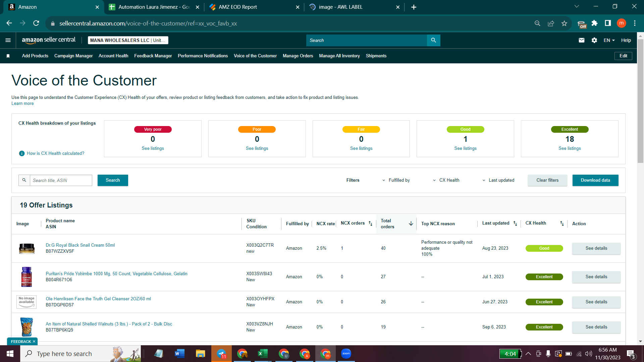Switch to the image - AWL LABEL tab
Image resolution: width=644 pixels, height=362 pixels.
[354, 7]
